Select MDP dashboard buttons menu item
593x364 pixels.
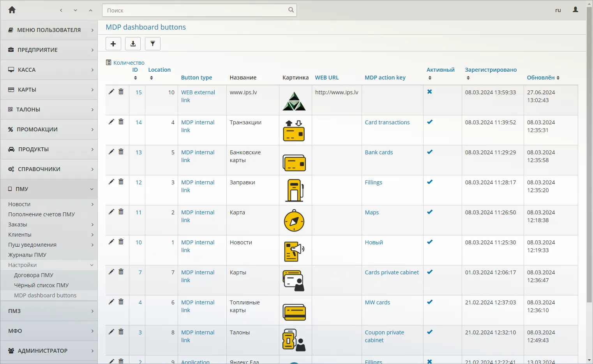tap(45, 295)
